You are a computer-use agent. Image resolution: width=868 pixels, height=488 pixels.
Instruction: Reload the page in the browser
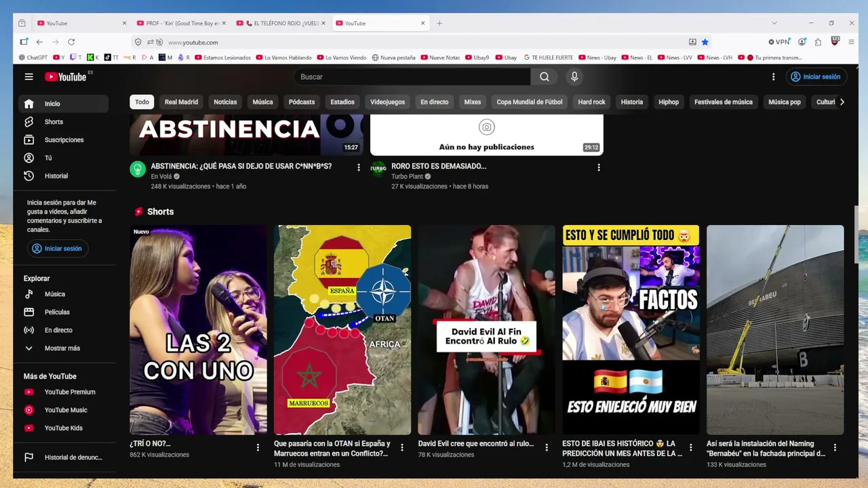coord(71,42)
